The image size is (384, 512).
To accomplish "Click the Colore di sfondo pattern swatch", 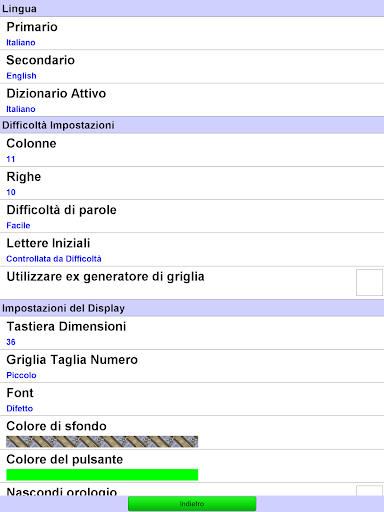I will 102,442.
